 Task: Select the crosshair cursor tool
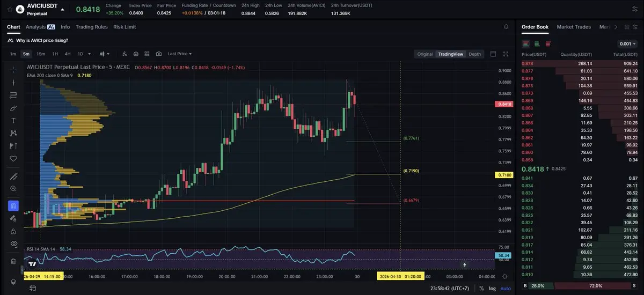pyautogui.click(x=13, y=69)
